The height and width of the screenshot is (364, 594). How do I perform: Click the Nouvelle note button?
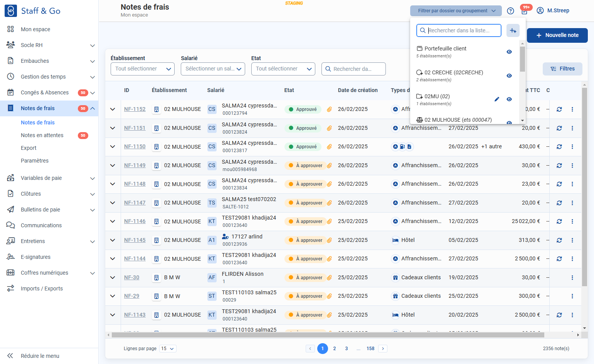557,35
